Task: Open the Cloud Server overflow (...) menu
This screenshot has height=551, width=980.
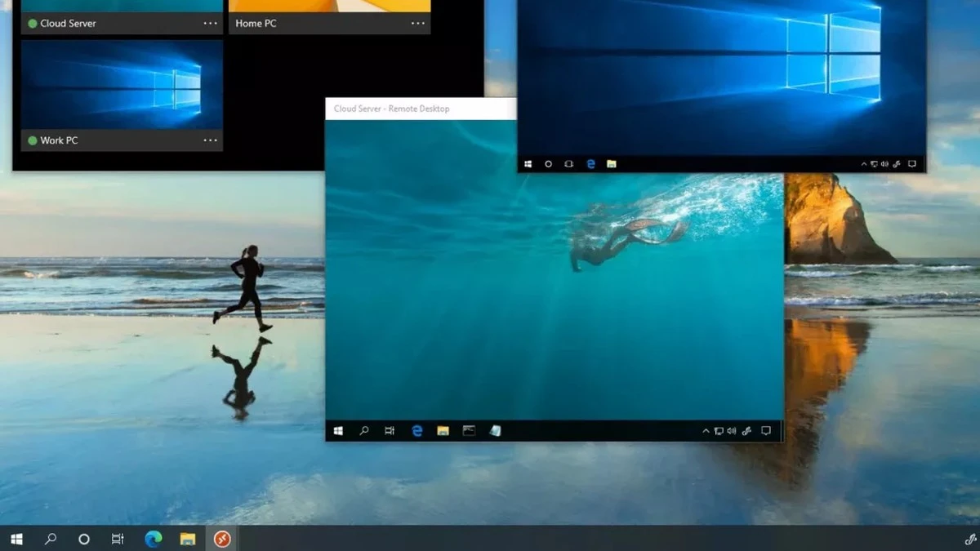Action: pos(211,23)
